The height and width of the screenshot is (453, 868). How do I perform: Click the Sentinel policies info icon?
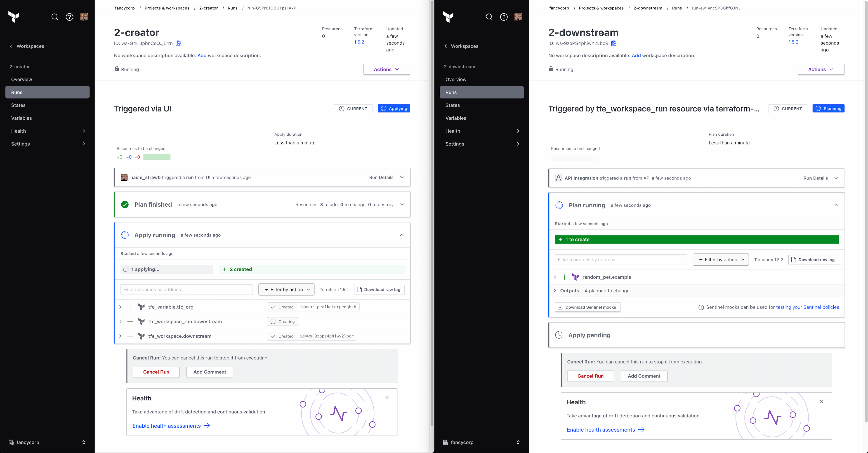(701, 307)
